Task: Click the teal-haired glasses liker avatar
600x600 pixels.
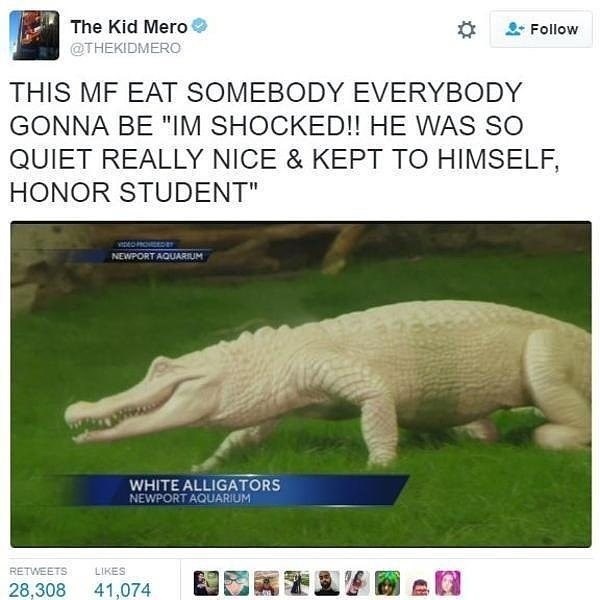Action: point(236,583)
